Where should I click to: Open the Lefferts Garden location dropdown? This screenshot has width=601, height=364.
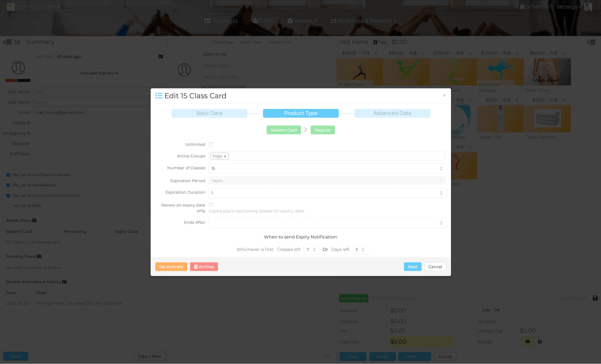click(39, 7)
